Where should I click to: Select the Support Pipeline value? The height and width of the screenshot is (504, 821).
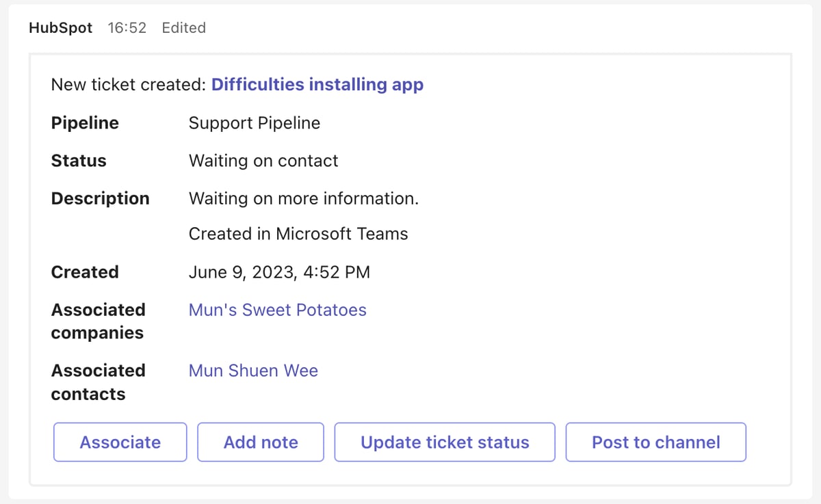(254, 123)
